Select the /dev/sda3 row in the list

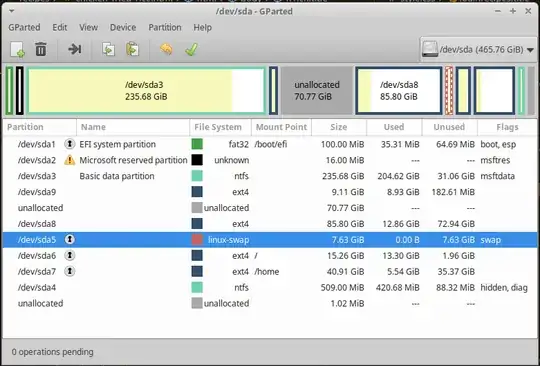270,176
